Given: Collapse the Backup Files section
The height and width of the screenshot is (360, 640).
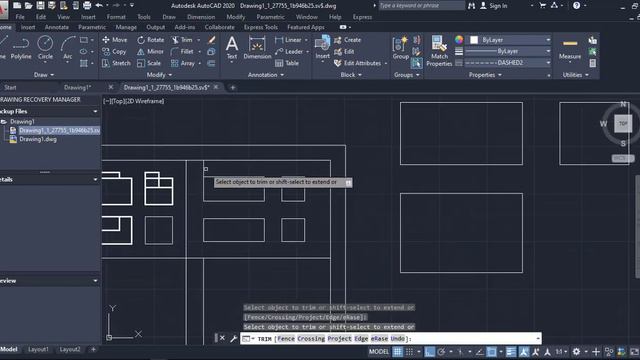Looking at the screenshot, I should click(95, 111).
